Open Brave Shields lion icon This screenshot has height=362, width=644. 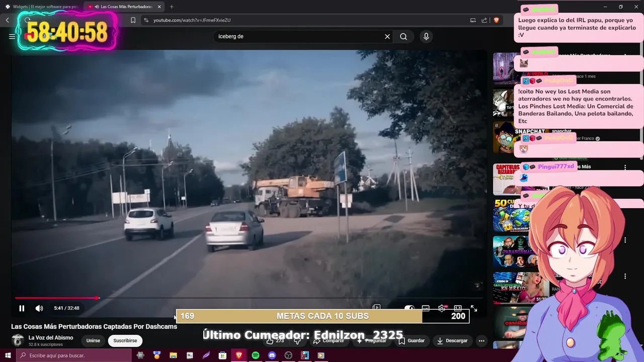tap(496, 20)
